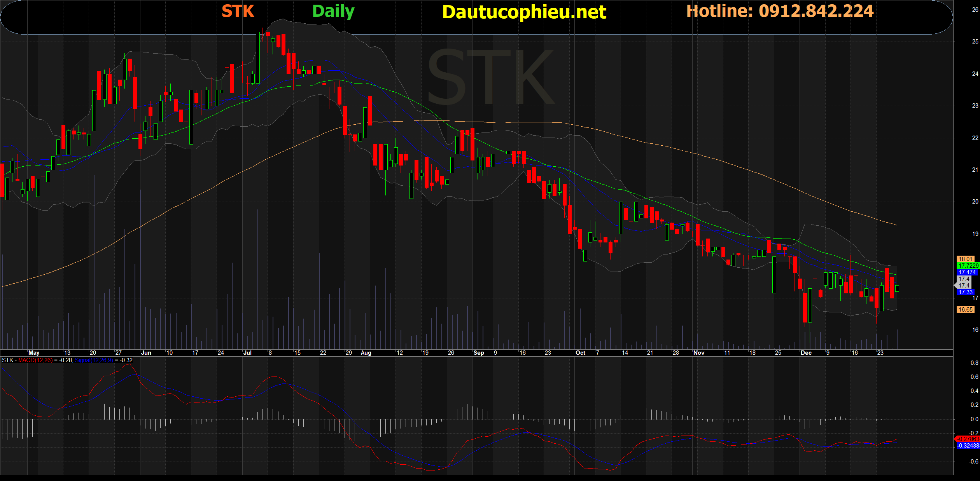Click the blue 17.474 price tag
The height and width of the screenshot is (481, 980).
(967, 272)
